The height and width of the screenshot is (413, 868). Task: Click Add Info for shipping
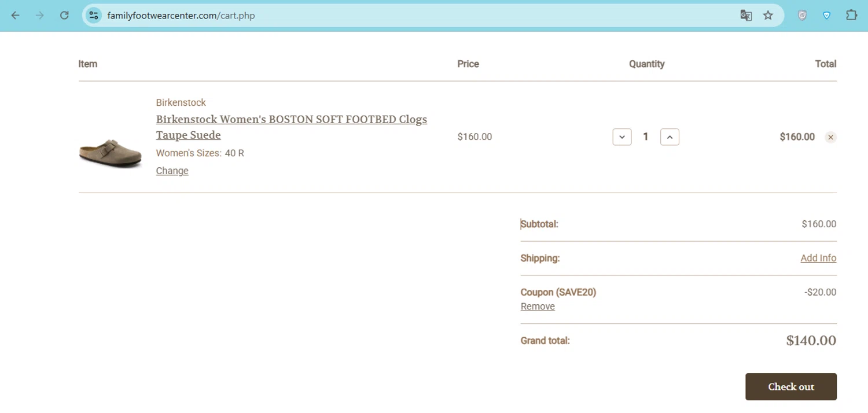tap(818, 258)
